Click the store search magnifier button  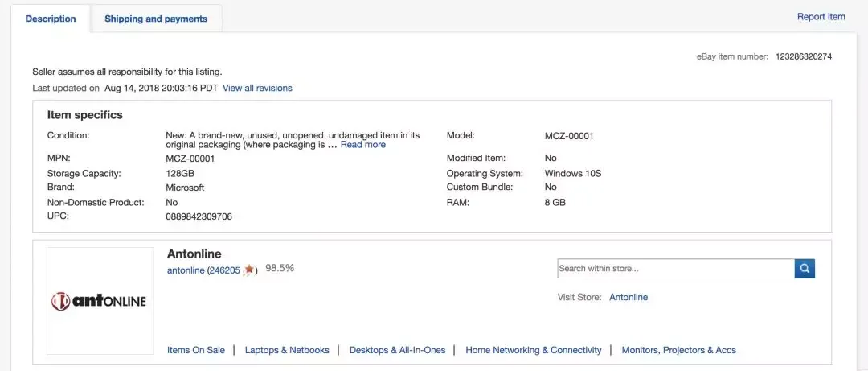805,269
